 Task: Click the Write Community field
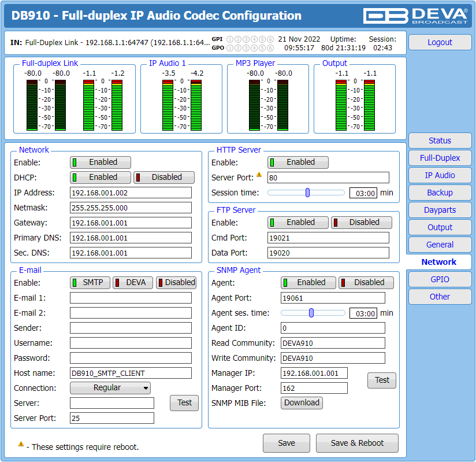[x=333, y=358]
